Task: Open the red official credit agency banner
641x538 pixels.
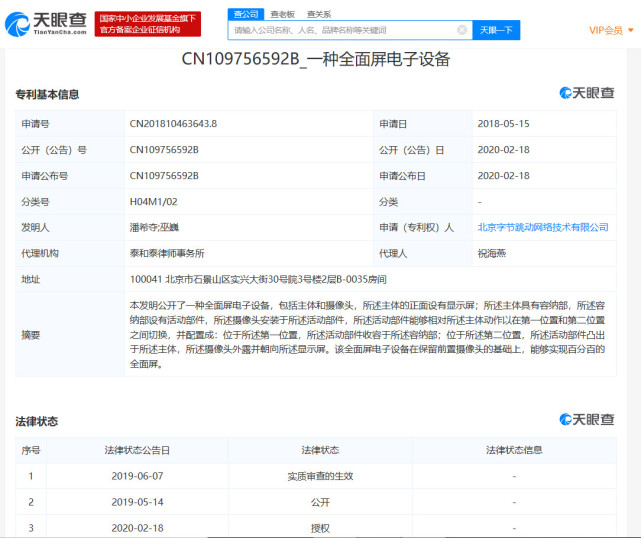Action: pos(148,24)
